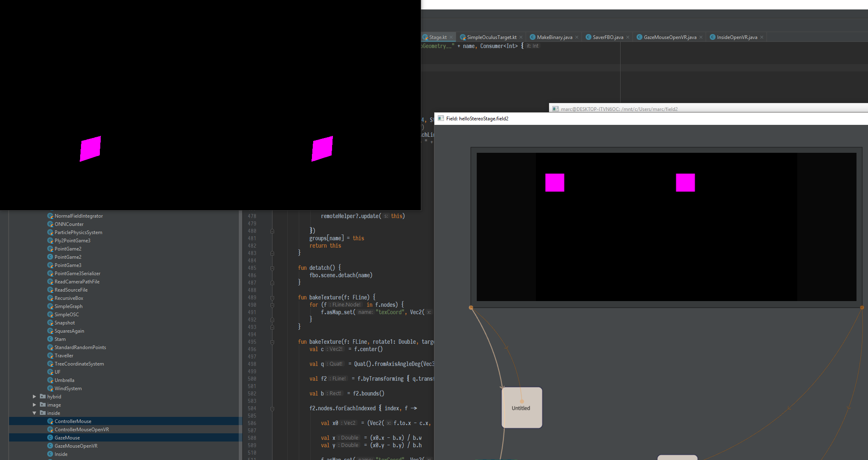Viewport: 868px width, 460px height.
Task: Fold the forEachIndexed block at line 504
Action: pos(272,409)
